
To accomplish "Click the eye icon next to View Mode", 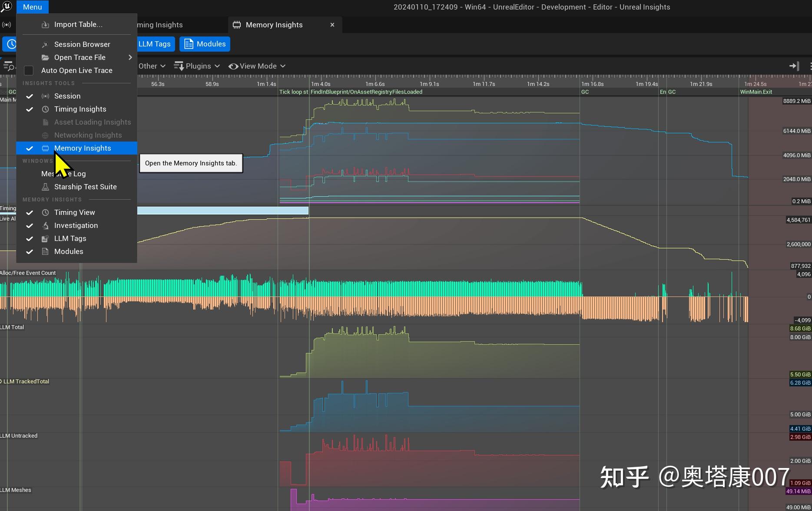I will coord(233,66).
